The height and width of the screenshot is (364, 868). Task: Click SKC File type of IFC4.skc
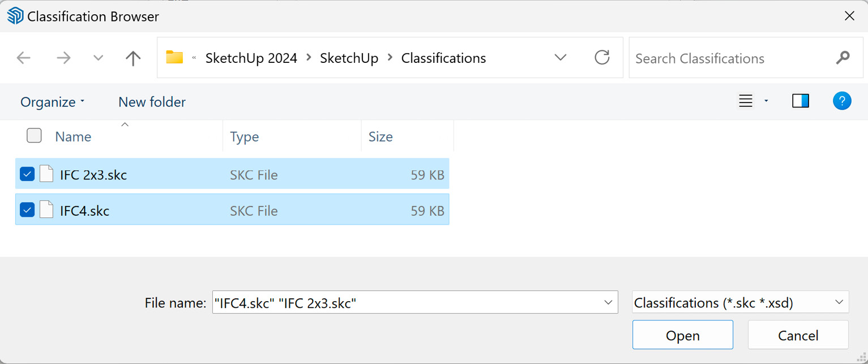(x=254, y=211)
